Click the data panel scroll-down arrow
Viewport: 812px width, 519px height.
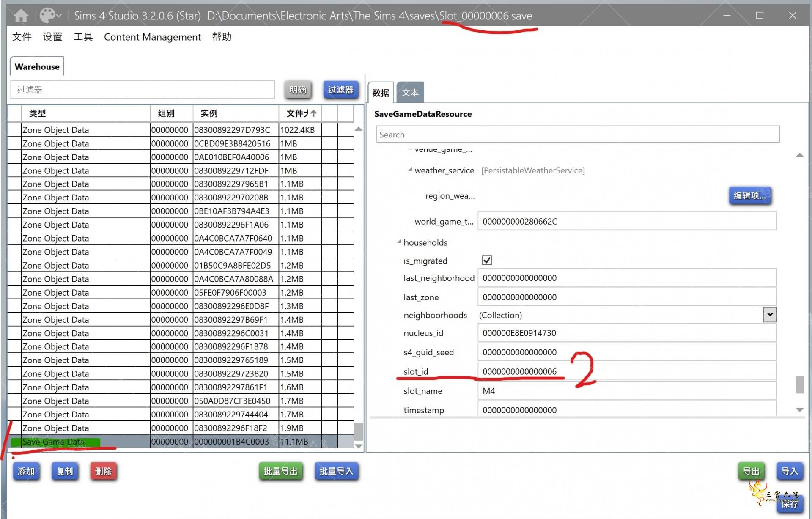coord(799,409)
